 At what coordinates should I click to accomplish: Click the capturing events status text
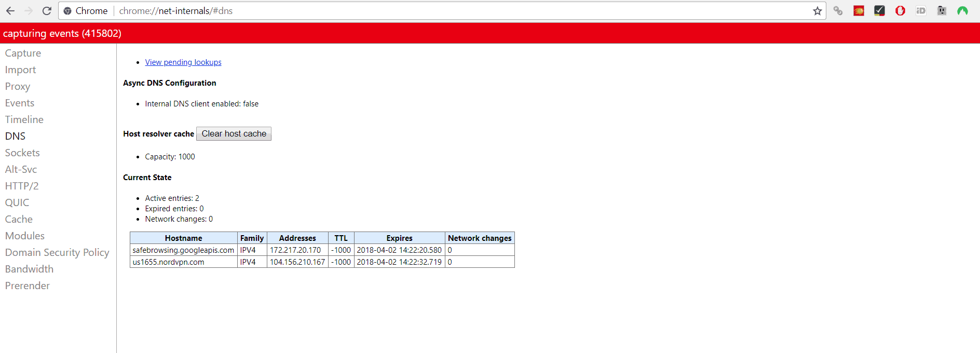[x=62, y=33]
